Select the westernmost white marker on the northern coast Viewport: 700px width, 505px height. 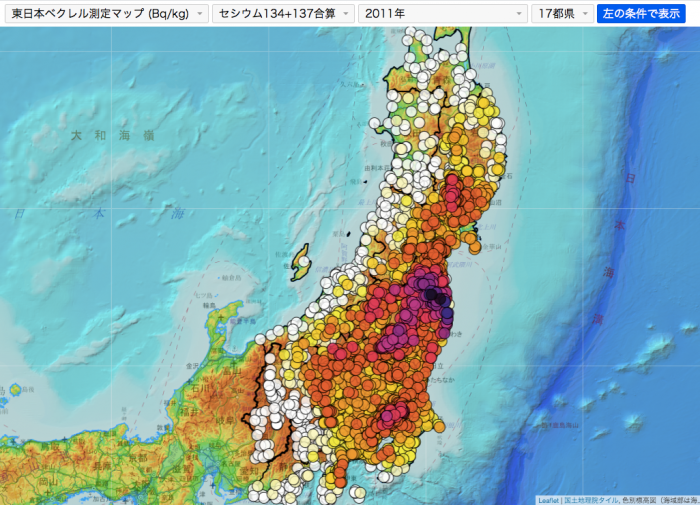[376, 123]
